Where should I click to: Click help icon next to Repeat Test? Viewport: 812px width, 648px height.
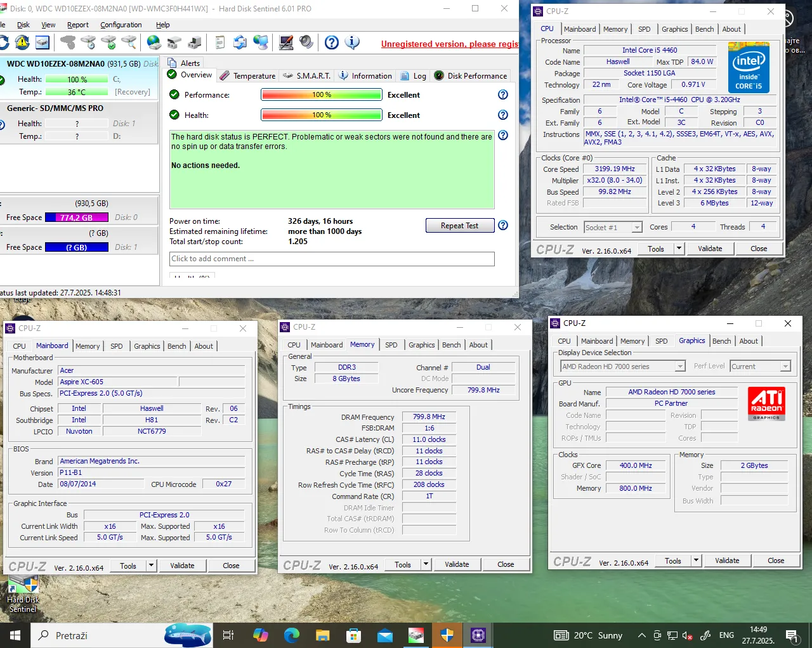pos(503,225)
